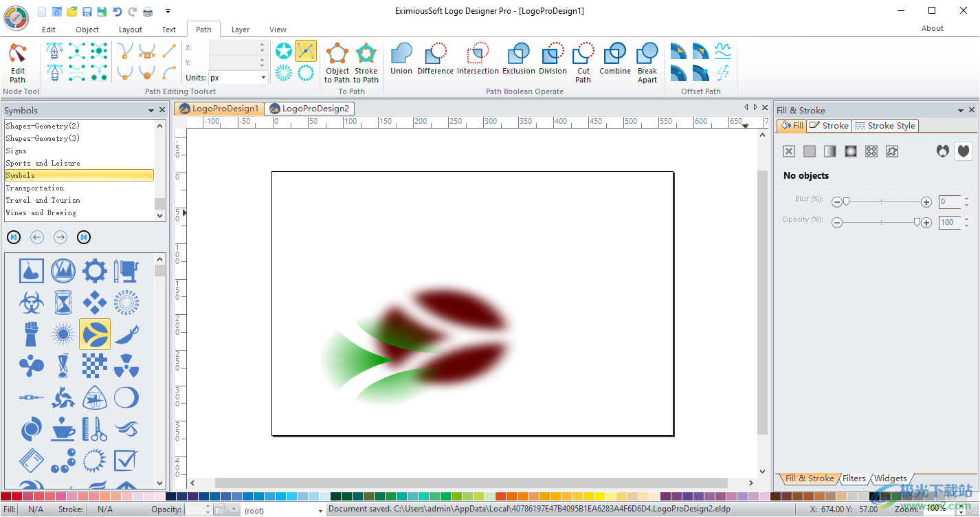Switch to the Stroke Style tab
The image size is (980, 517).
pos(885,125)
